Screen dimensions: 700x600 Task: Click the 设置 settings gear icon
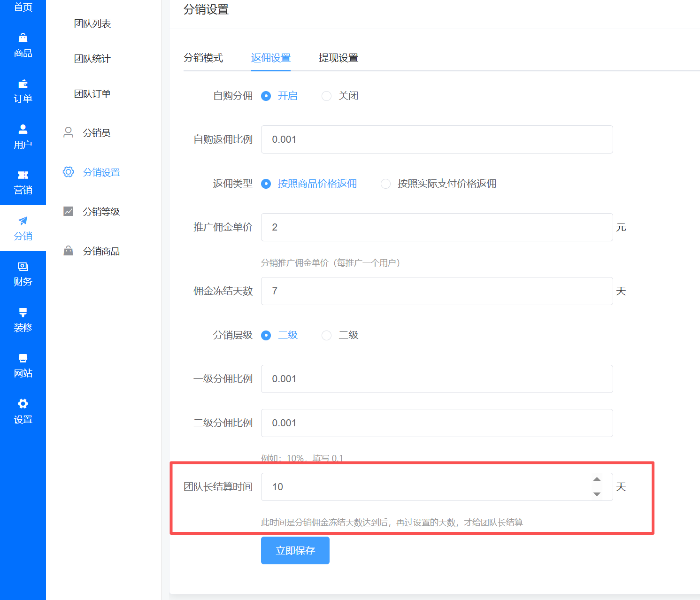coord(23,403)
